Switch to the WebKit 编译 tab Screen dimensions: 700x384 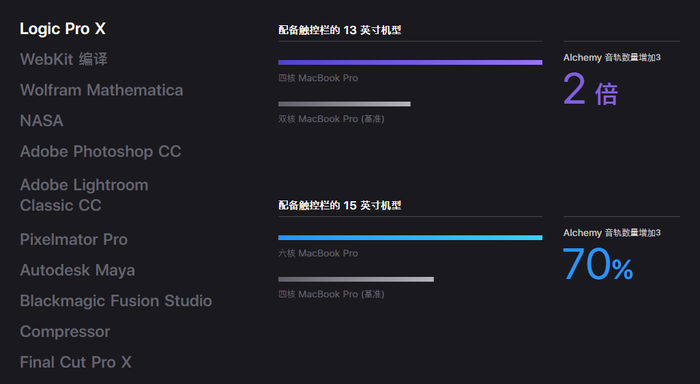pos(64,59)
